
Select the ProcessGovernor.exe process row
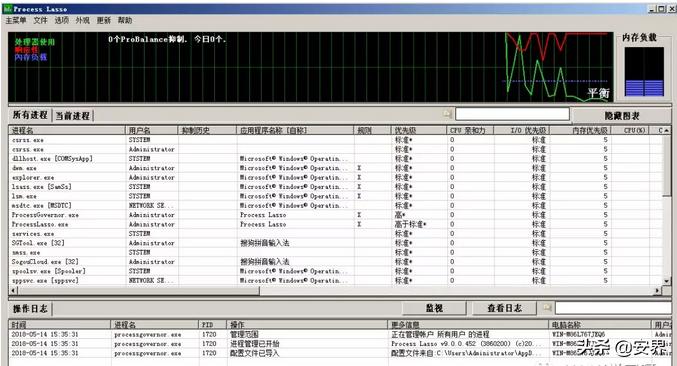(335, 215)
